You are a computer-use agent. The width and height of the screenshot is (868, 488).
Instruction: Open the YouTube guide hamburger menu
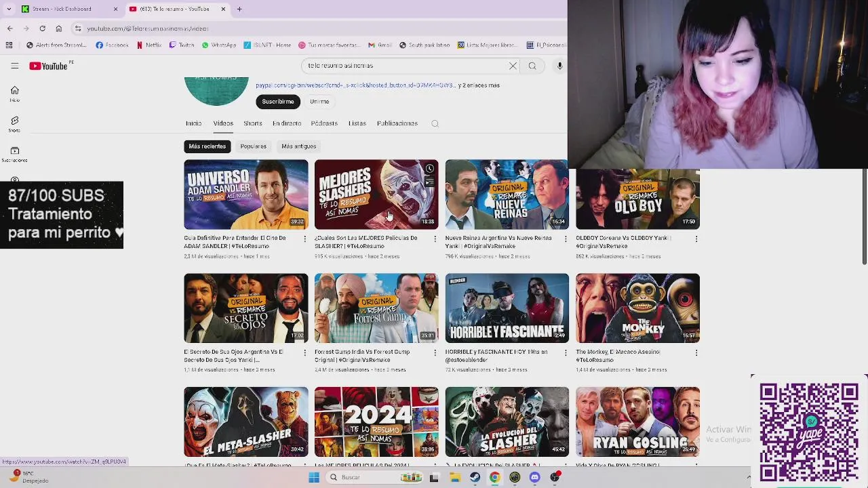(x=14, y=66)
